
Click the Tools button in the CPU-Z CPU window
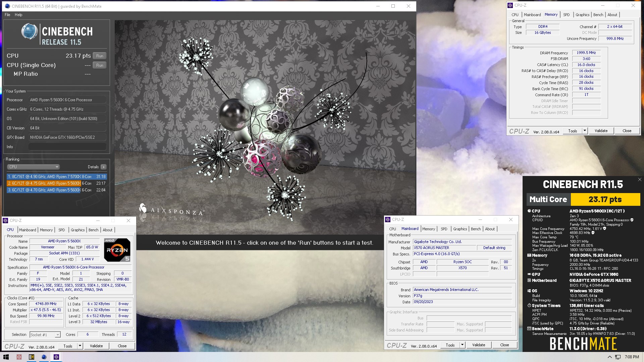coord(68,346)
